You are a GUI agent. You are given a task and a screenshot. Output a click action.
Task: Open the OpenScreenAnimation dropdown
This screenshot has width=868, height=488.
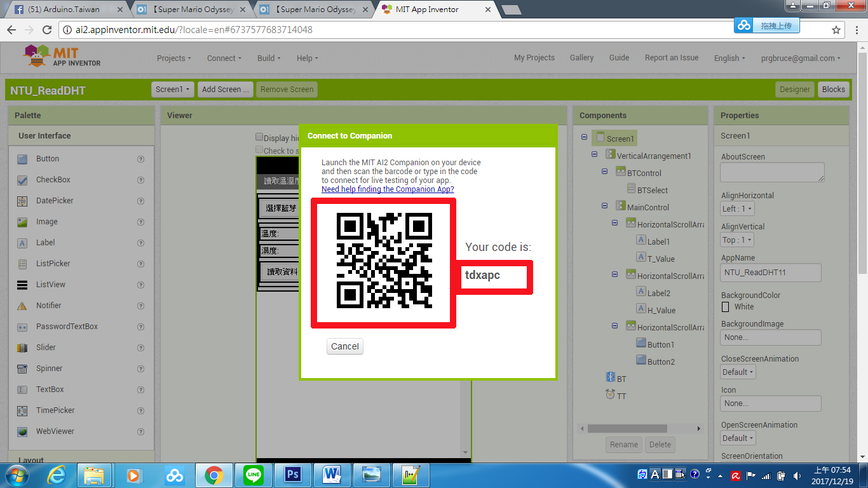click(738, 438)
